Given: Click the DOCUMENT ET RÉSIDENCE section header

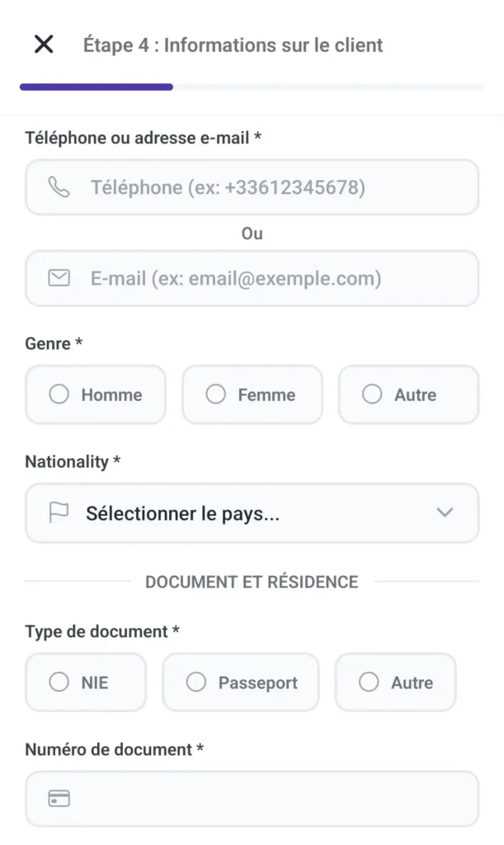Looking at the screenshot, I should (252, 582).
